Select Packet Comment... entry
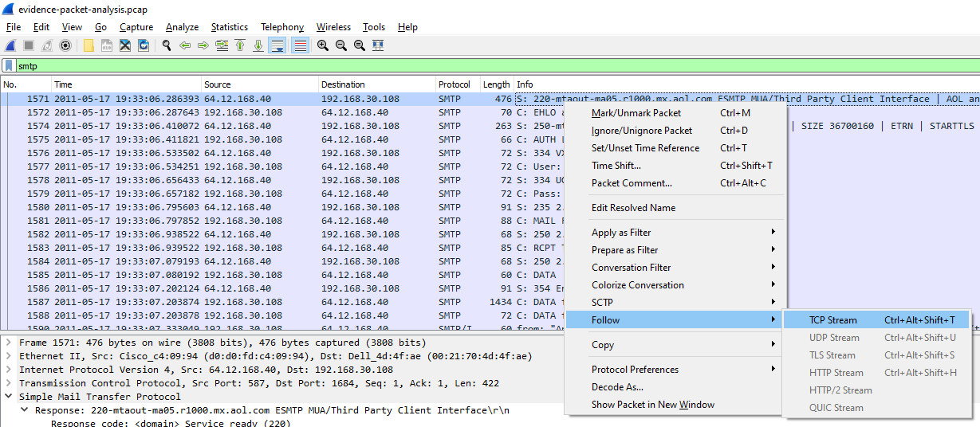This screenshot has width=980, height=427. [x=675, y=183]
